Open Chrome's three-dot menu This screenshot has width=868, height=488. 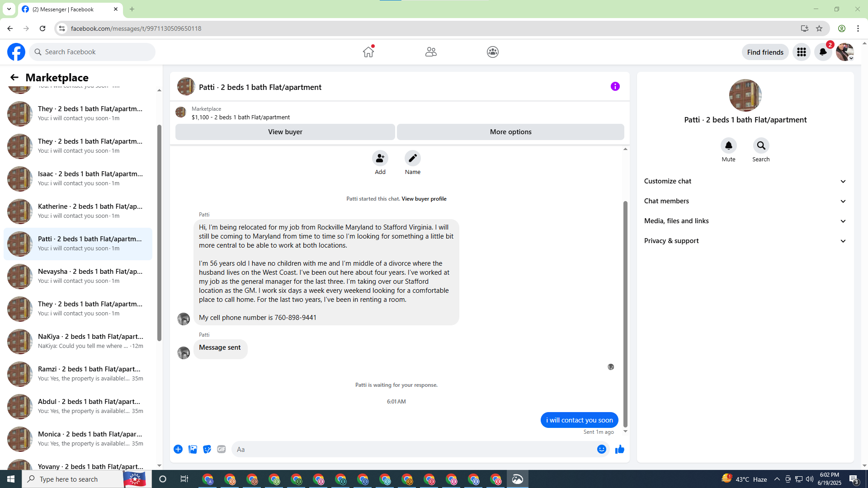[x=858, y=28]
